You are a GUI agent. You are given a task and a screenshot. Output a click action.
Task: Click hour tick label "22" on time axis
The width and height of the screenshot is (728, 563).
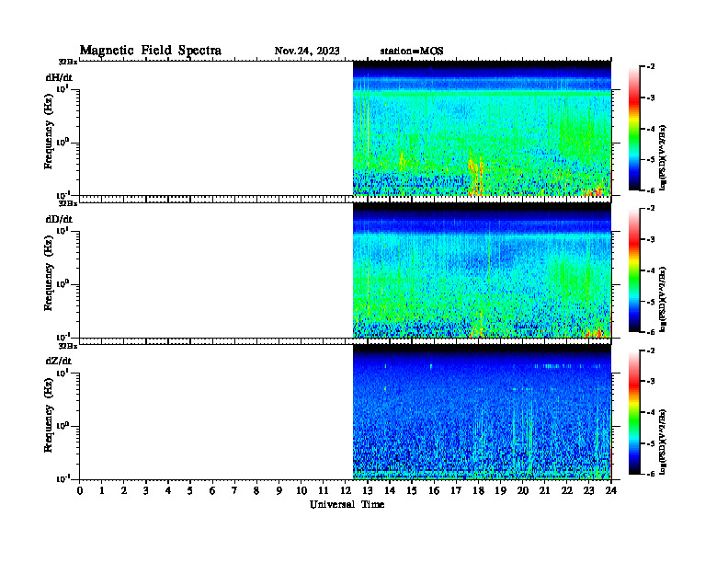pos(567,491)
